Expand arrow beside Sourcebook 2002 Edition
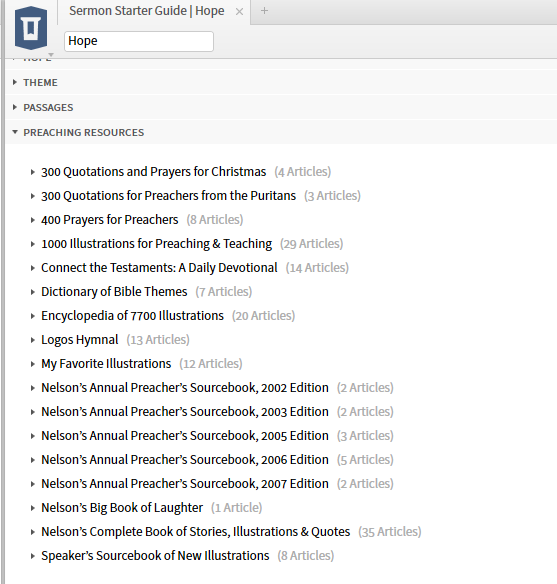This screenshot has height=584, width=557. 33,388
